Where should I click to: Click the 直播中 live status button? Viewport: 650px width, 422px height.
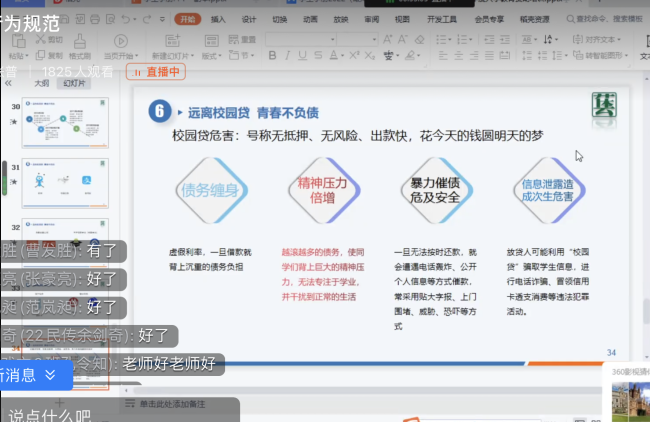click(156, 72)
